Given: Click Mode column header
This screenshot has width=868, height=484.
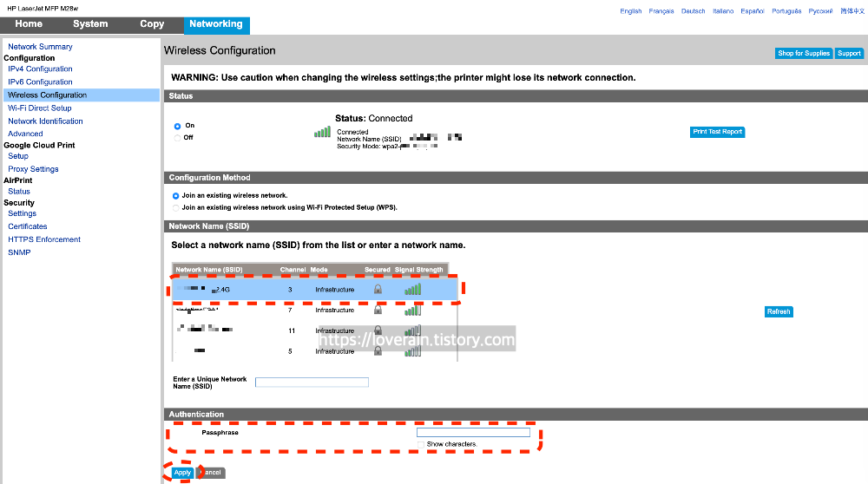Looking at the screenshot, I should tap(319, 270).
